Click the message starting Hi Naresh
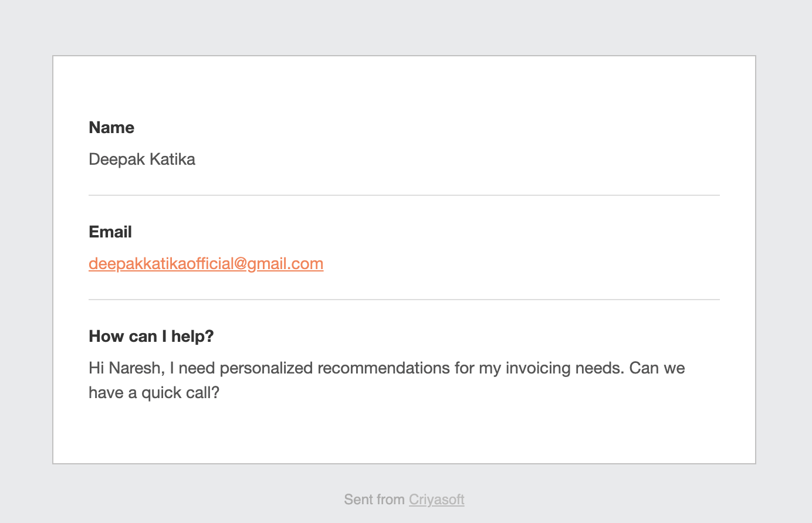 387,381
